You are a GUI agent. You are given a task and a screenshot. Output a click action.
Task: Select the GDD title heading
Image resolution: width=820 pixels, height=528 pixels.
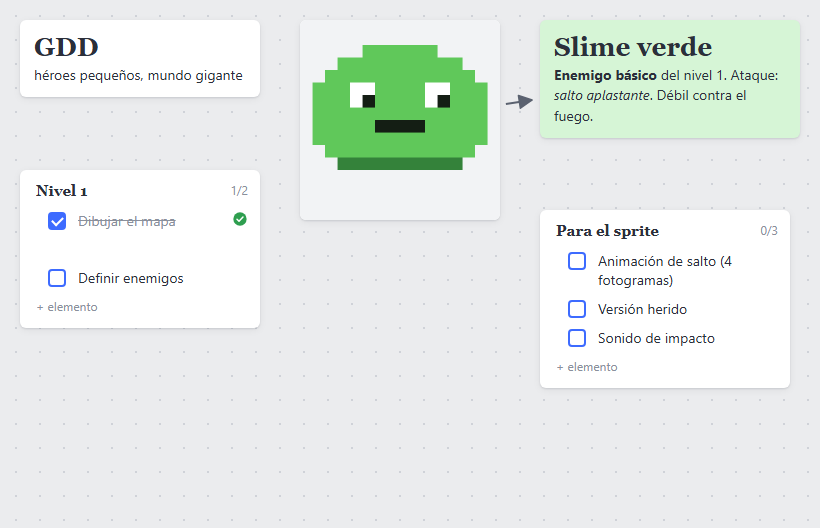point(66,48)
